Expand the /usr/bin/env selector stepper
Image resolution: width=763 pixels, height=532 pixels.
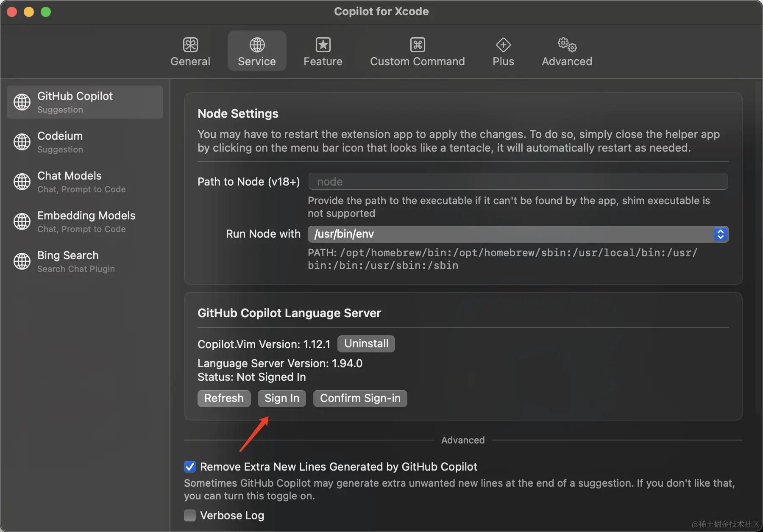point(720,234)
